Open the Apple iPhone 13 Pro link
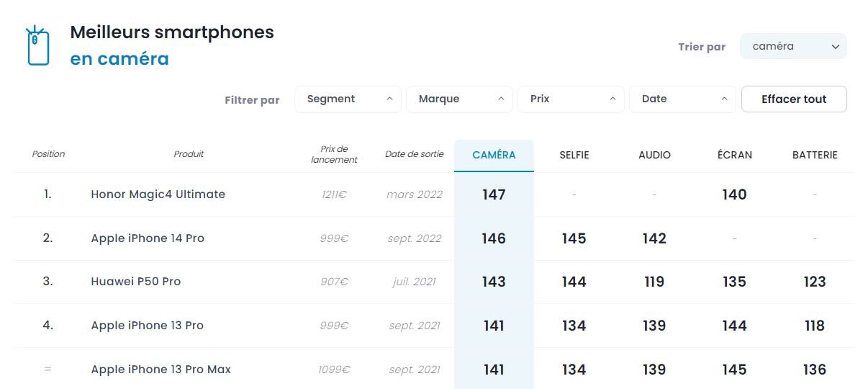Image resolution: width=868 pixels, height=389 pixels. pos(147,326)
